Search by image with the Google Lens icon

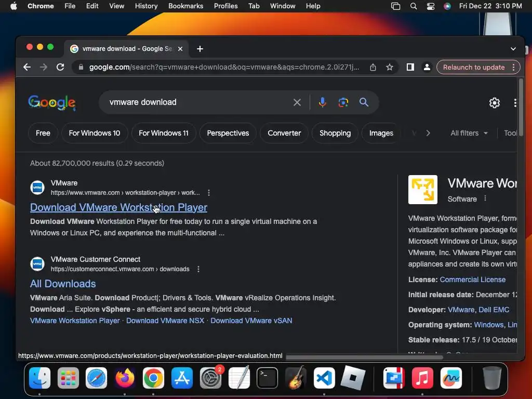pyautogui.click(x=343, y=102)
